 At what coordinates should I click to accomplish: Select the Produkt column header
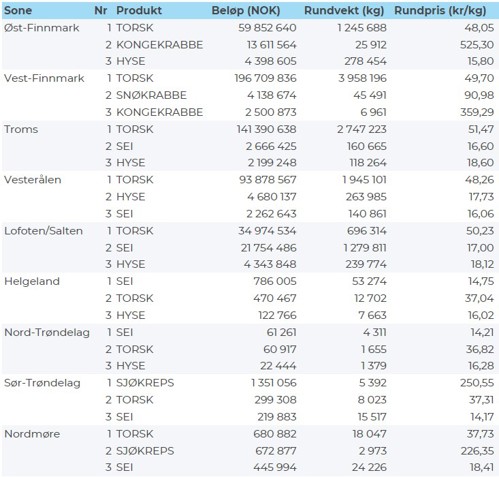(139, 10)
